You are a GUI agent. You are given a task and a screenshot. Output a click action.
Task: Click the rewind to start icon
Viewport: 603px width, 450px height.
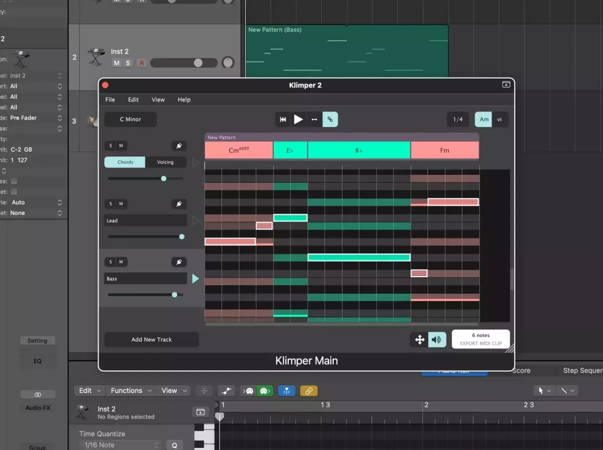coord(283,119)
